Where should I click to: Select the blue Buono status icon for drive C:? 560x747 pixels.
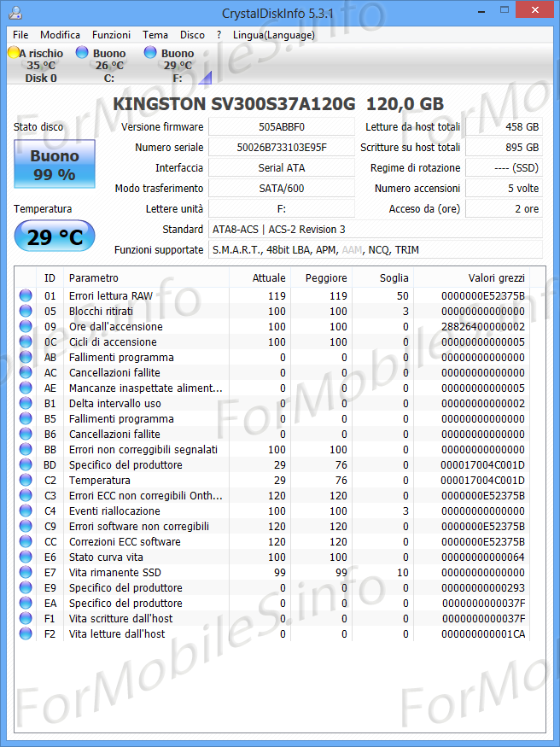[82, 53]
